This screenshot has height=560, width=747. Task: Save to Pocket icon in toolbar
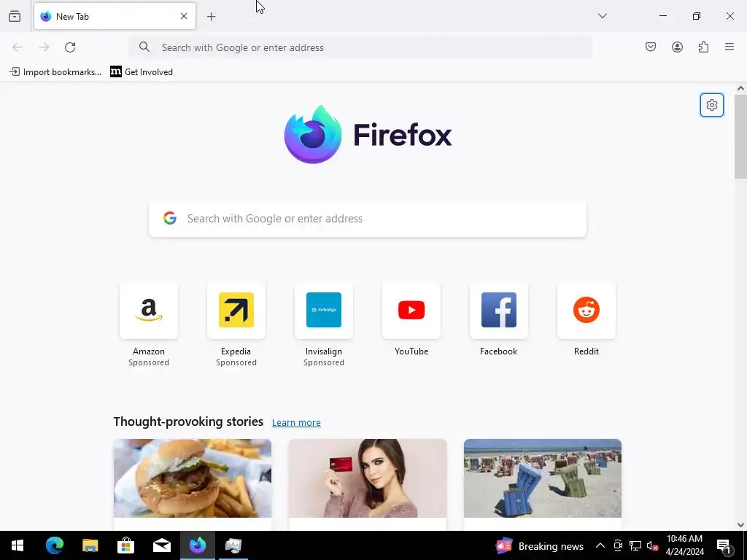pos(650,47)
